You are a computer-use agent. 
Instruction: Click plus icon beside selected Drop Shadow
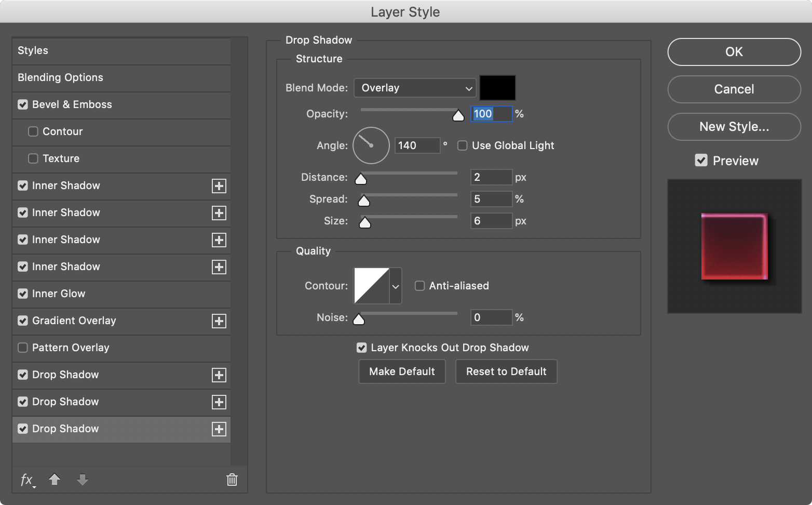click(219, 429)
